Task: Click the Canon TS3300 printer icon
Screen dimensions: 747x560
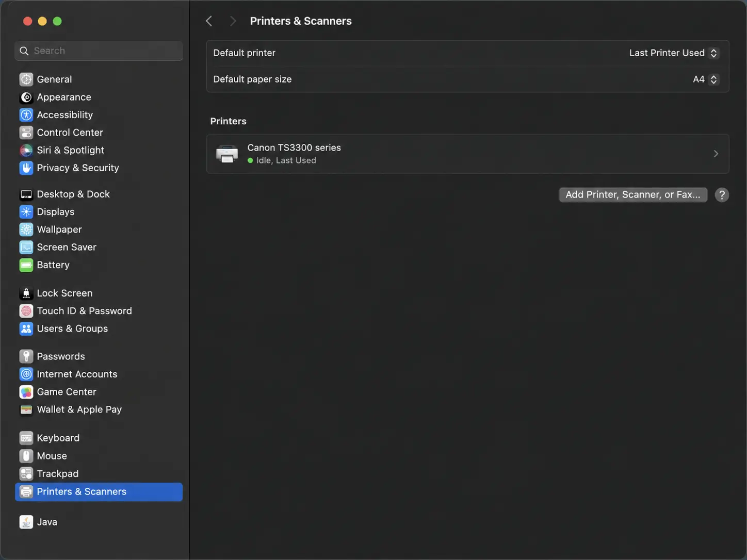Action: (227, 154)
